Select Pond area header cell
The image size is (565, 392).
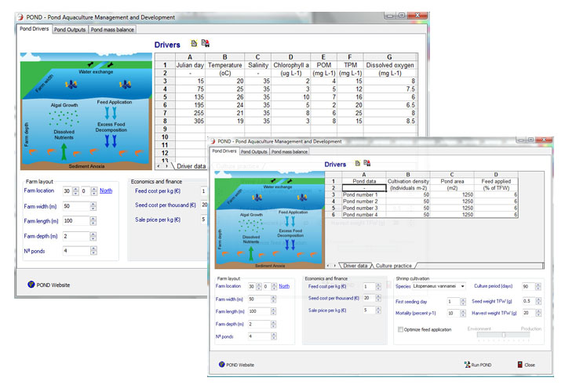coord(452,181)
